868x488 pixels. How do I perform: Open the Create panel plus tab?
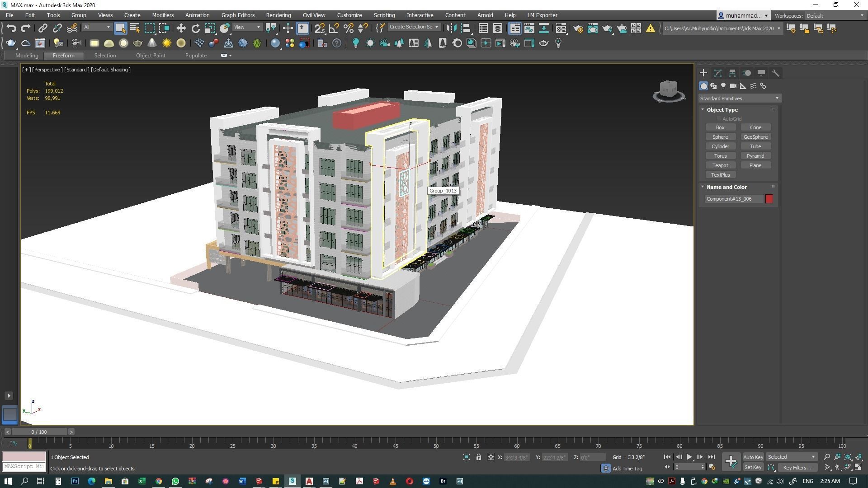point(703,73)
